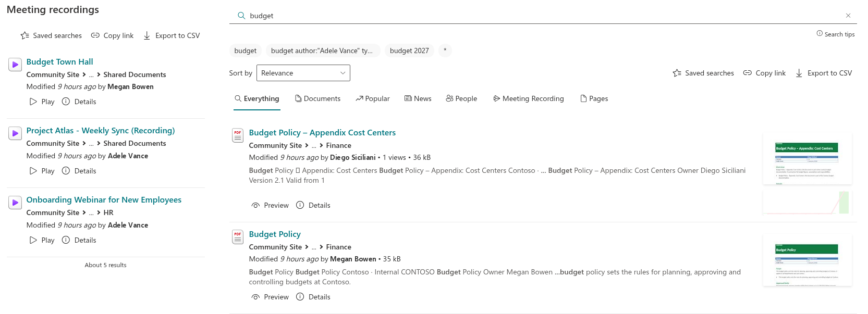Show details for Project Atlas Weekly Sync
This screenshot has height=314, width=868.
pos(79,171)
